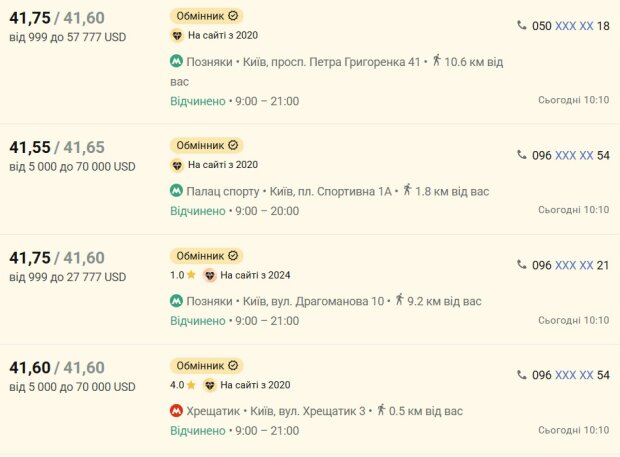Viewport: 620px width, 457px height.
Task: Click verified Обмінник badge in first listing
Action: [x=206, y=16]
